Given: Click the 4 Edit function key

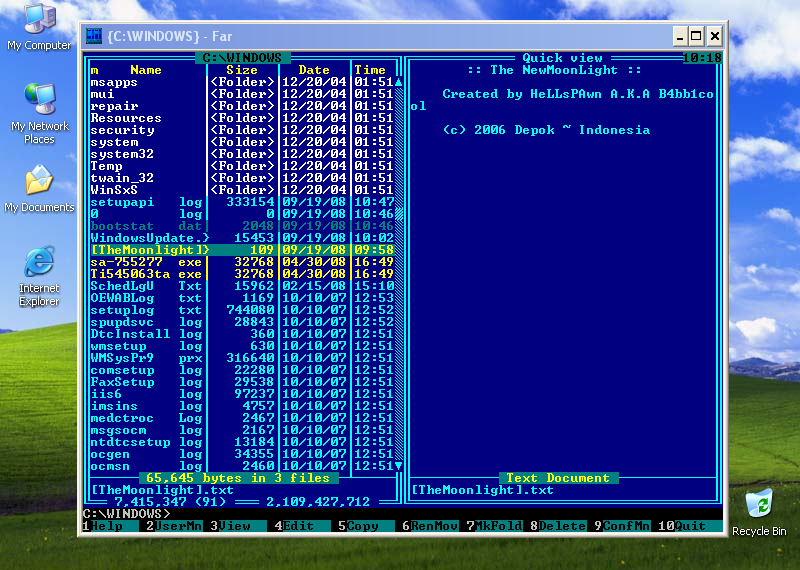Looking at the screenshot, I should (x=302, y=526).
